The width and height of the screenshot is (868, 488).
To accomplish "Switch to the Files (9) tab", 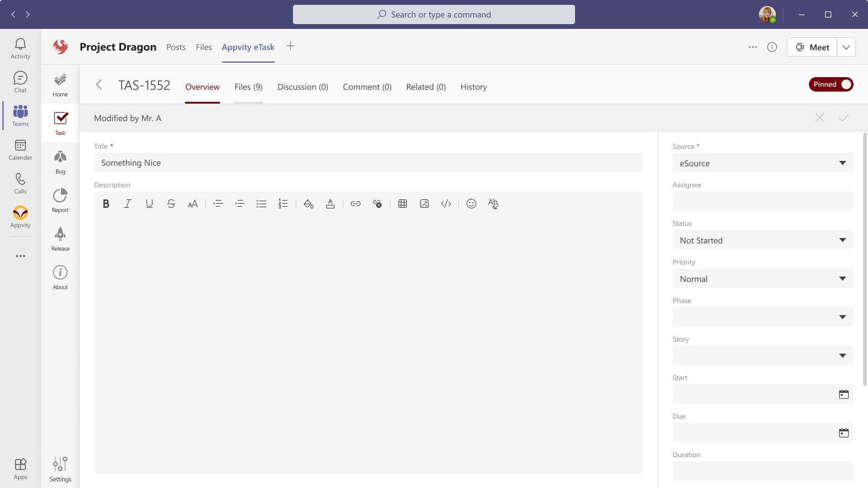I will pyautogui.click(x=248, y=87).
